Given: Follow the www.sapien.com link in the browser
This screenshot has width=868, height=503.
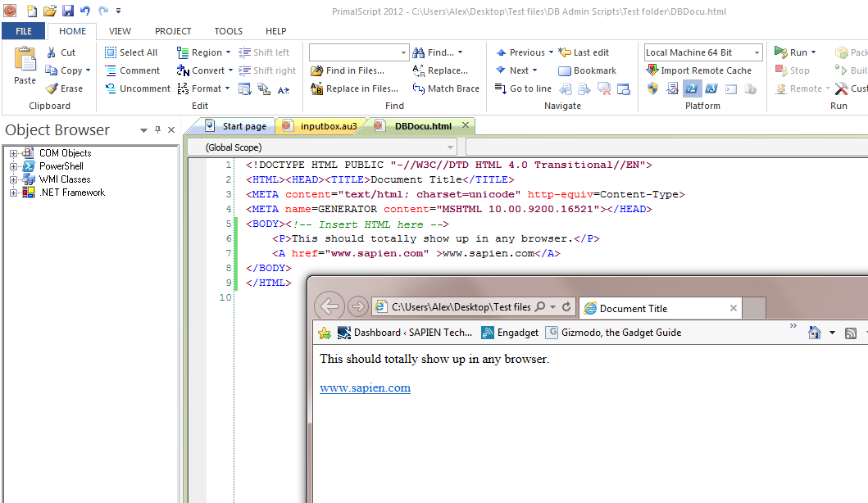Looking at the screenshot, I should click(366, 388).
